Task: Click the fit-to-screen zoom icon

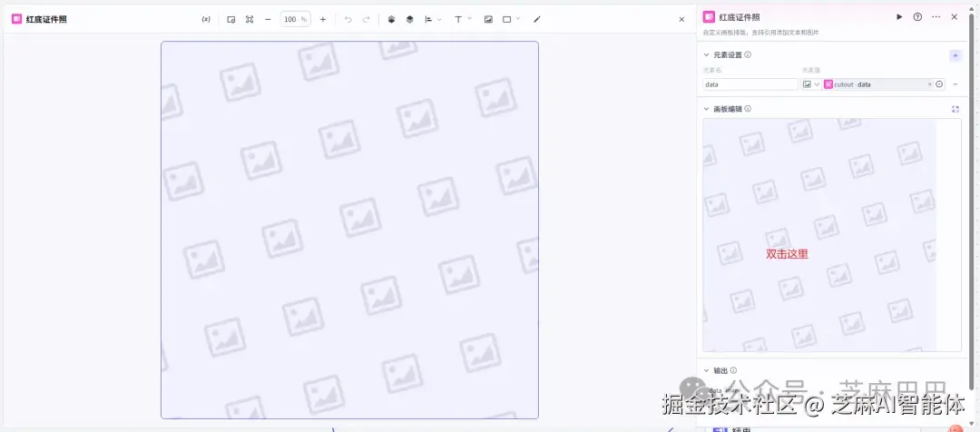Action: [250, 19]
